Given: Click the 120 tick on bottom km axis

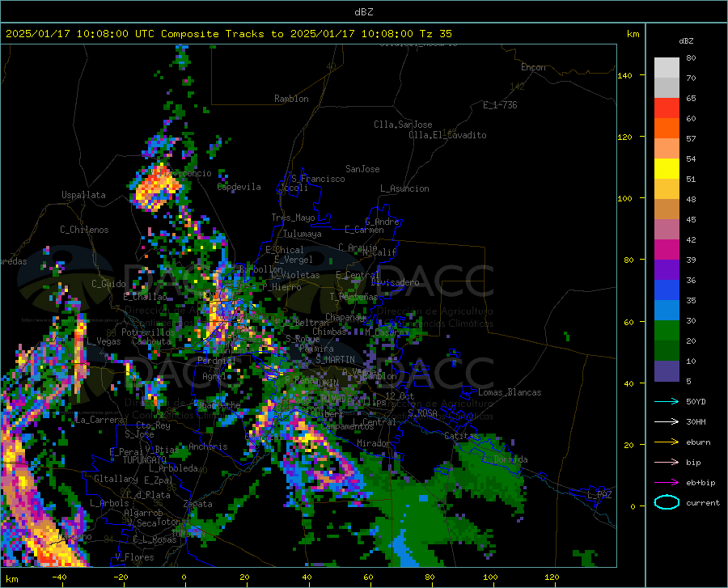Looking at the screenshot, I should (552, 577).
